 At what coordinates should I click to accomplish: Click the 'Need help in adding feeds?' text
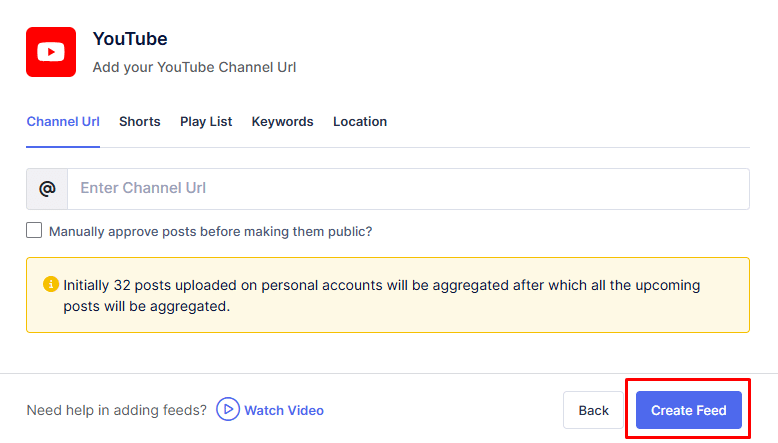[117, 410]
